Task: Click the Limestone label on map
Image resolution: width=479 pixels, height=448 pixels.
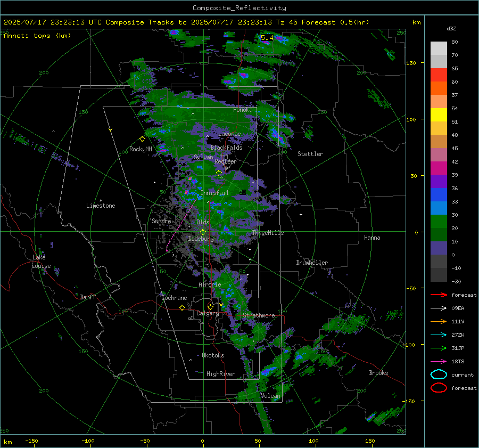Action: (x=101, y=206)
